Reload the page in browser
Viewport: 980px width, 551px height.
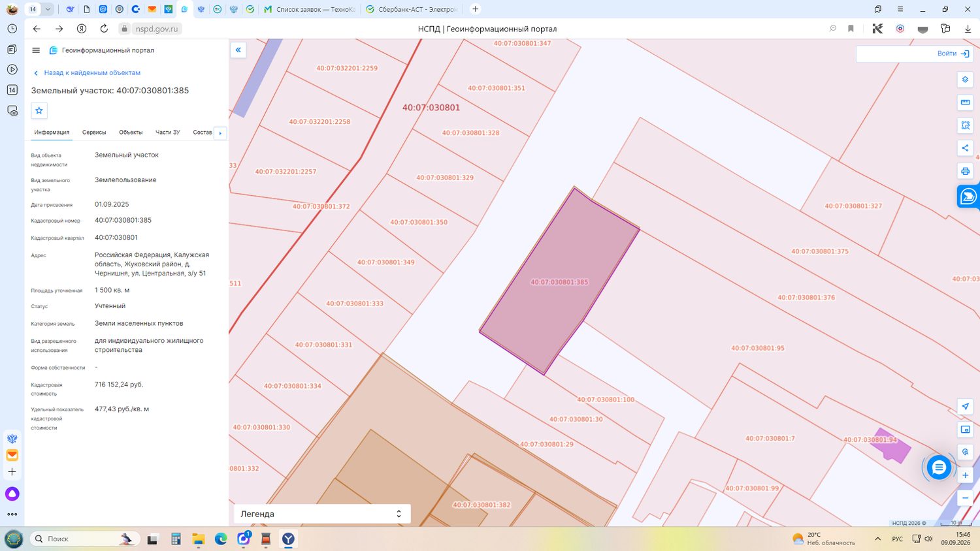(x=104, y=29)
